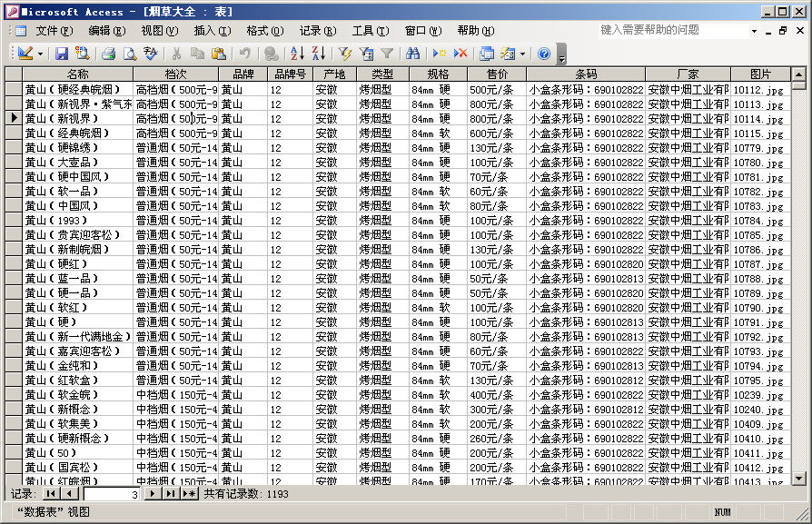Click the Design View icon in the toolbar
The width and height of the screenshot is (812, 524).
click(25, 53)
